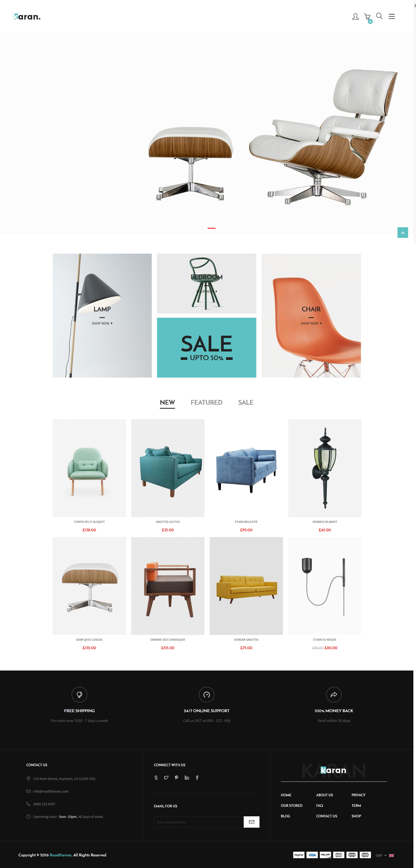Viewport: 416px width, 868px height.
Task: Switch to the FEATURED products tab
Action: coord(206,402)
